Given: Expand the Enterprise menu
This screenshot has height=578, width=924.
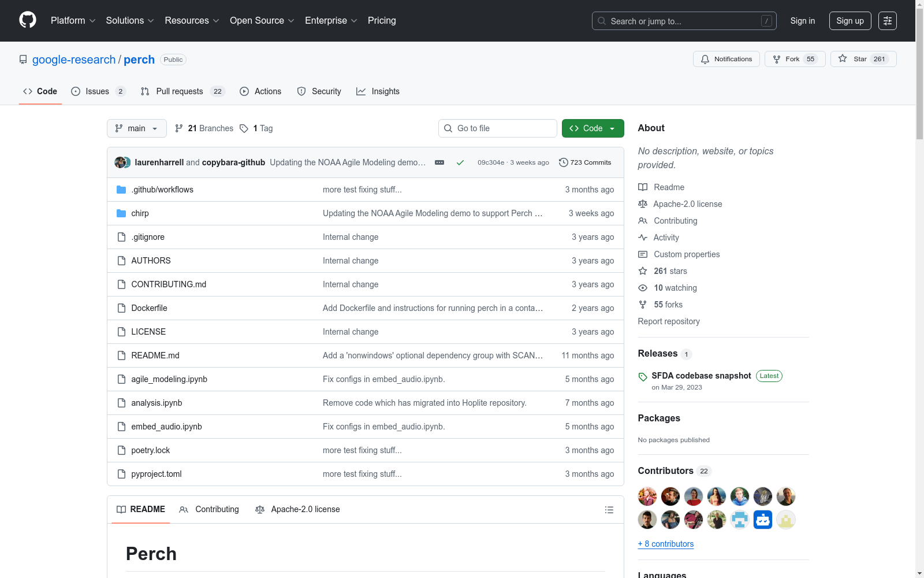Looking at the screenshot, I should (331, 20).
